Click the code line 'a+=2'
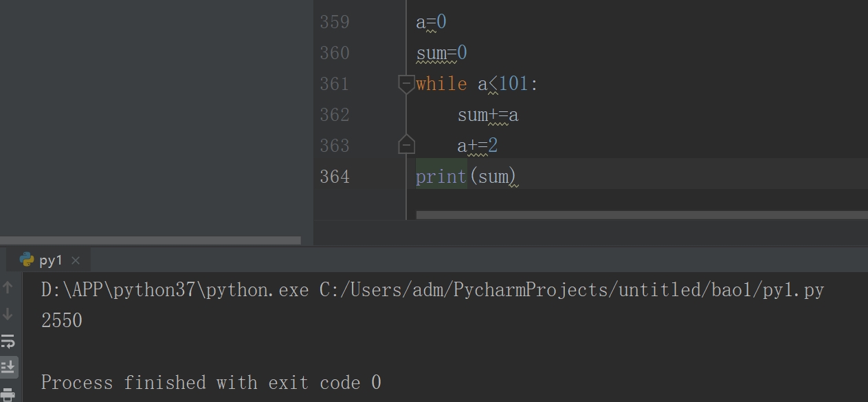Viewport: 868px width, 402px height. coord(478,146)
